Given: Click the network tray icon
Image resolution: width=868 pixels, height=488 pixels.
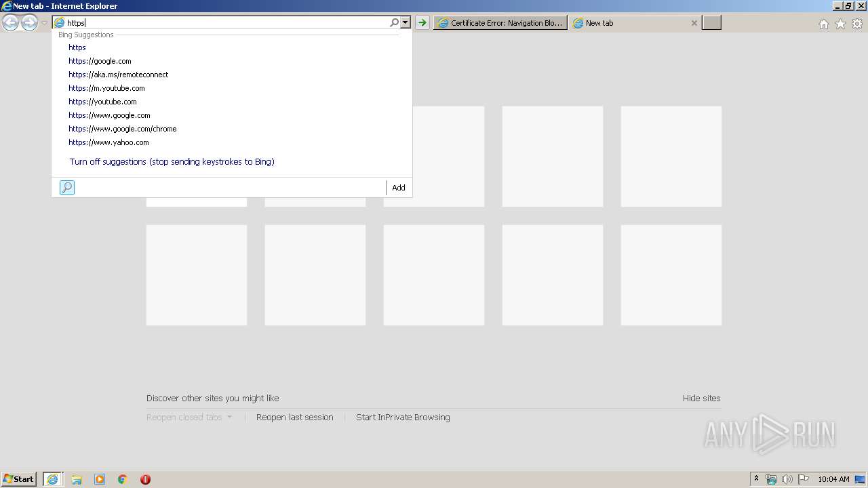Looking at the screenshot, I should click(x=771, y=479).
